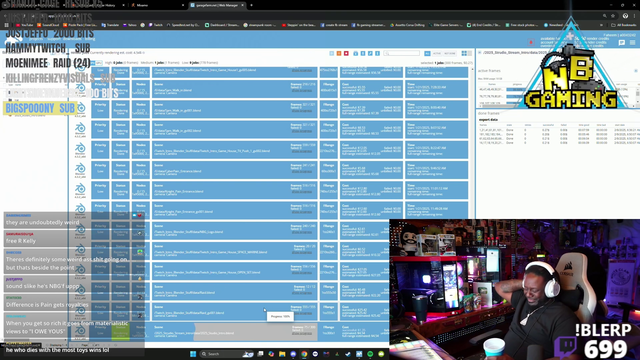Click show progress for NBG_Logo.blend job
This screenshot has width=640, height=360.
click(x=302, y=232)
